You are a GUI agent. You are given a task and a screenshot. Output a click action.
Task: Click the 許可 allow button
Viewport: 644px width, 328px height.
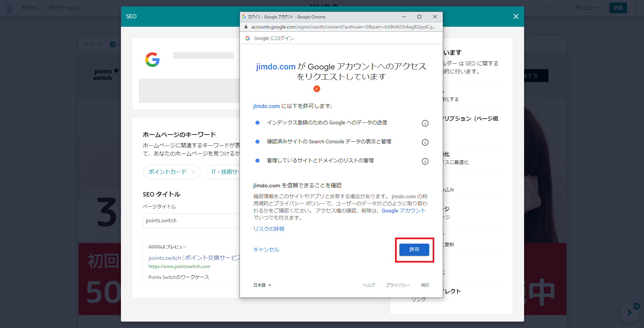pyautogui.click(x=414, y=250)
